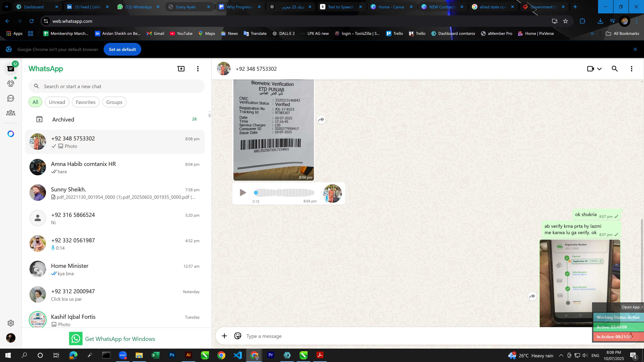Open WhatsApp Settings gear icon
The image size is (644, 362).
click(x=11, y=323)
